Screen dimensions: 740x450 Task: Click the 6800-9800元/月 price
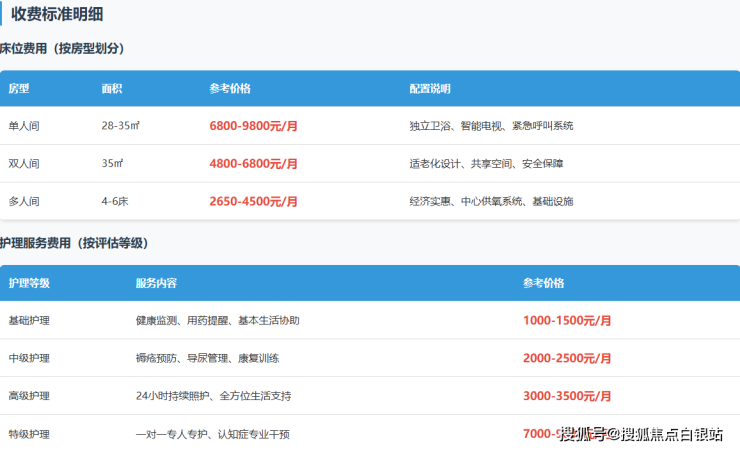254,126
